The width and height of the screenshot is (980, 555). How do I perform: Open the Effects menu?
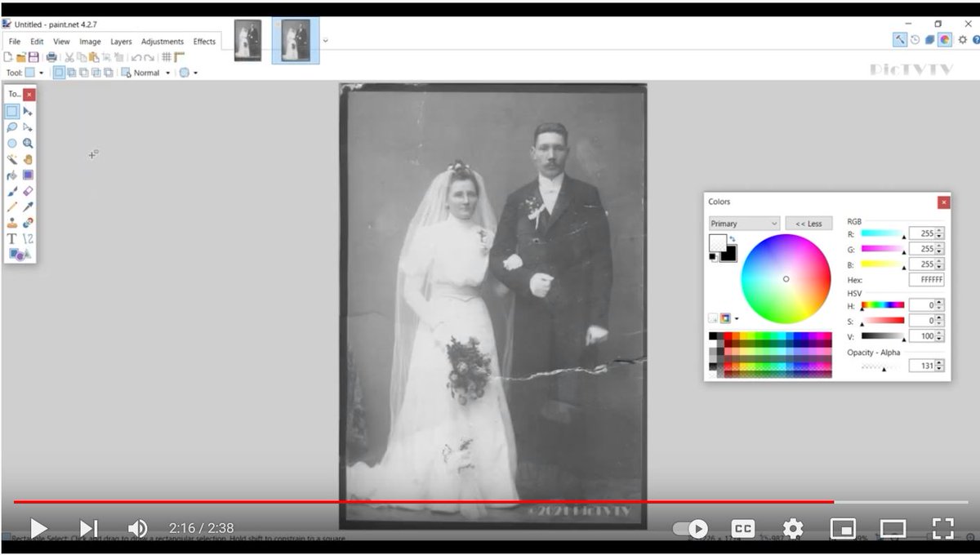(204, 42)
